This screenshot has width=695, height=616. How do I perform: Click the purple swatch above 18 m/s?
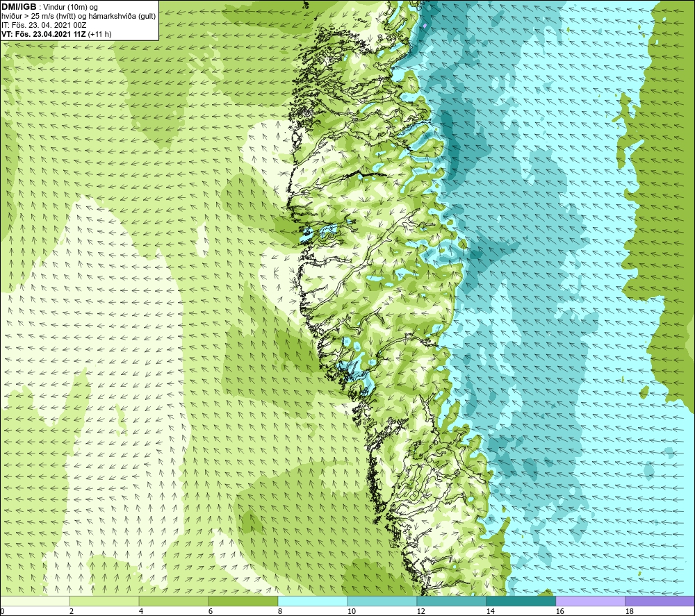pos(660,601)
